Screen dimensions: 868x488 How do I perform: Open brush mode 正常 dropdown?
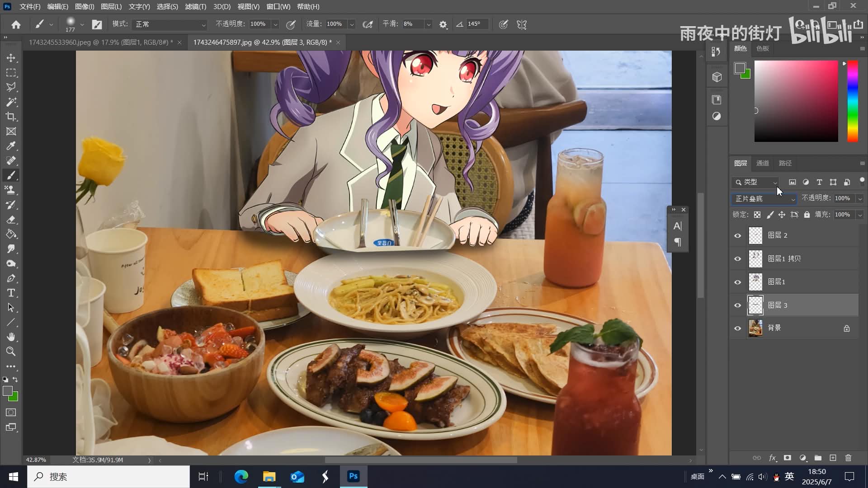click(x=170, y=24)
